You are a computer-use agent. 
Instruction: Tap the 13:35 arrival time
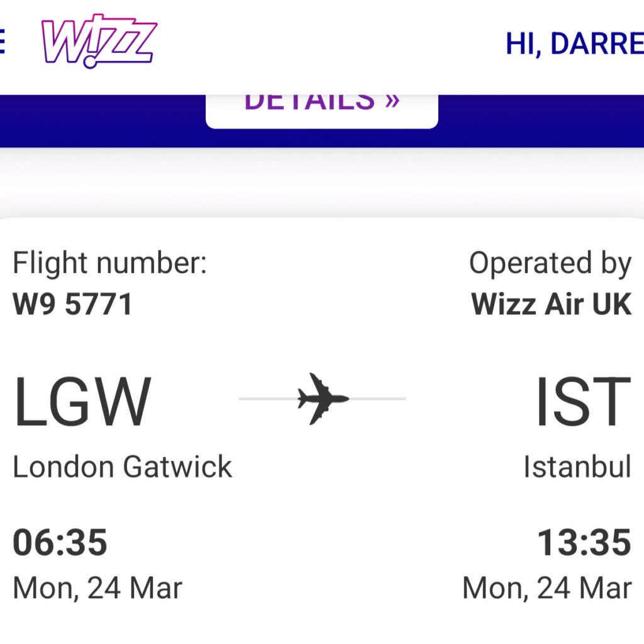point(584,543)
